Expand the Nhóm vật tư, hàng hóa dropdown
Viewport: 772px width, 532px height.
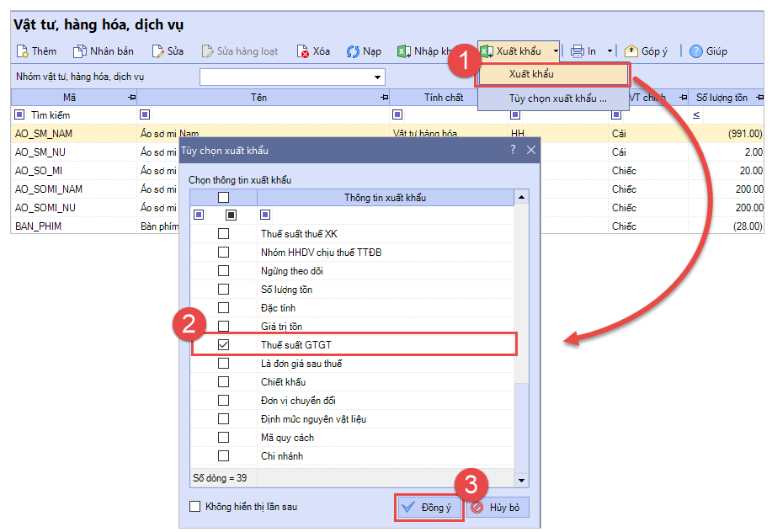click(377, 77)
